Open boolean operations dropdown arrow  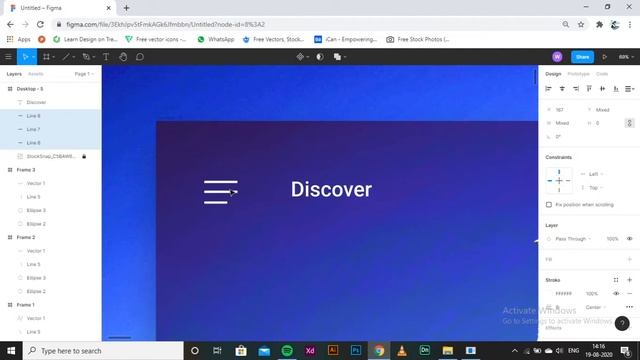point(345,57)
